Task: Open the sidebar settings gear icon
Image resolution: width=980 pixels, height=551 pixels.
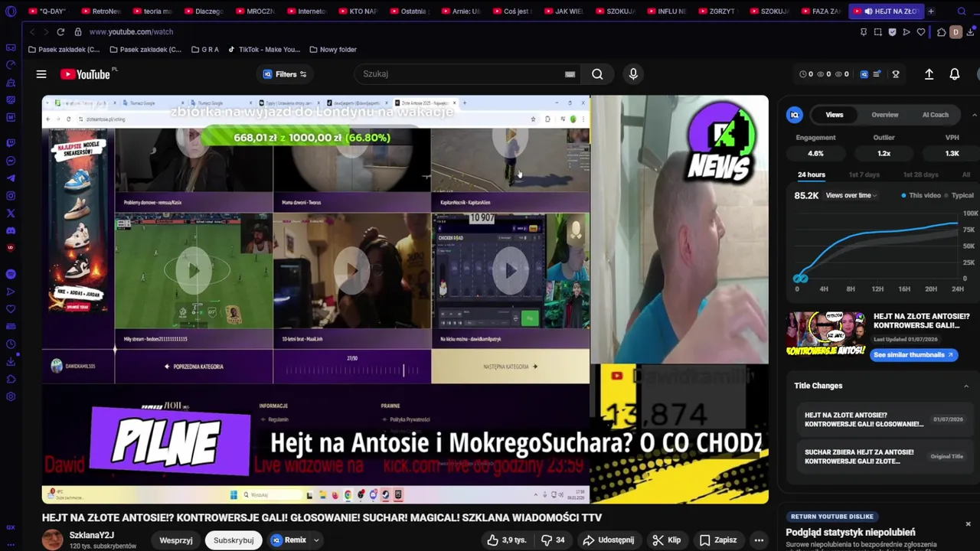Action: [11, 396]
